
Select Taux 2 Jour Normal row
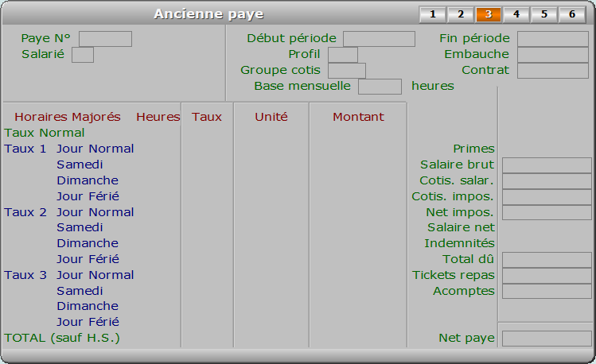pos(68,212)
